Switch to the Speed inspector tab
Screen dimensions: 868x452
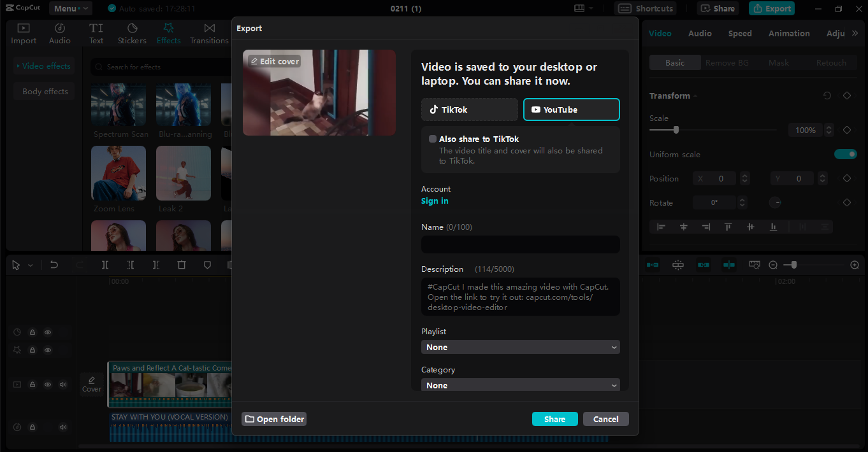pos(740,33)
